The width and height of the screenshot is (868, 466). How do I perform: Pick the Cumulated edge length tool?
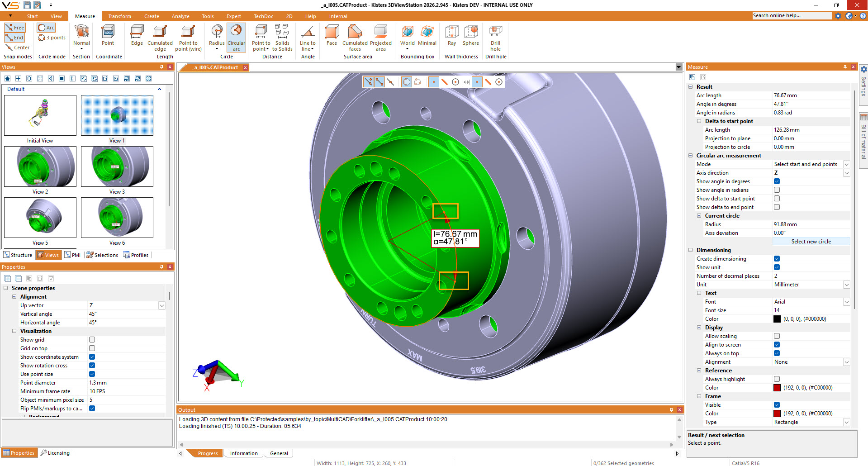(x=160, y=38)
